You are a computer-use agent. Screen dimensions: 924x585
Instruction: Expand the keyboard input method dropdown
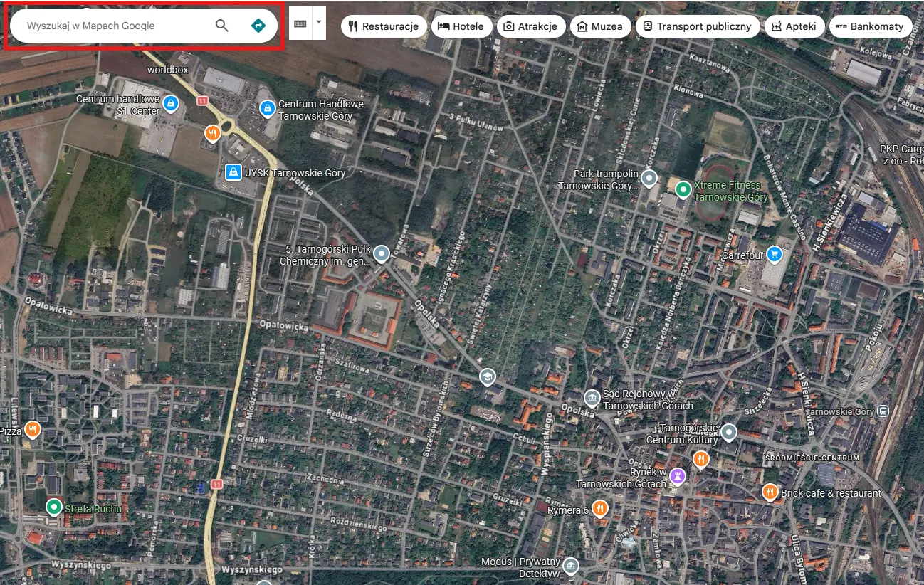[318, 21]
